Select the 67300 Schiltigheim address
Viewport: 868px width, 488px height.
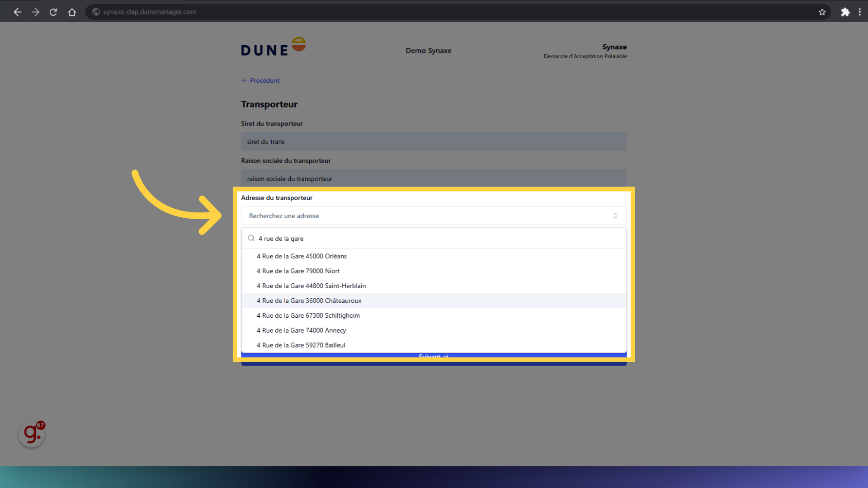click(308, 316)
